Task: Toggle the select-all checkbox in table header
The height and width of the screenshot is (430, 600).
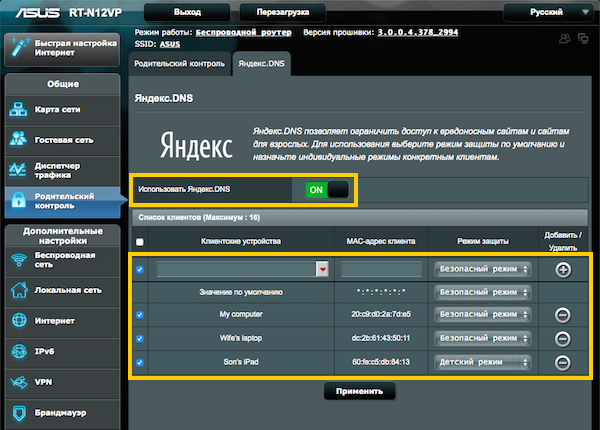Action: click(140, 242)
